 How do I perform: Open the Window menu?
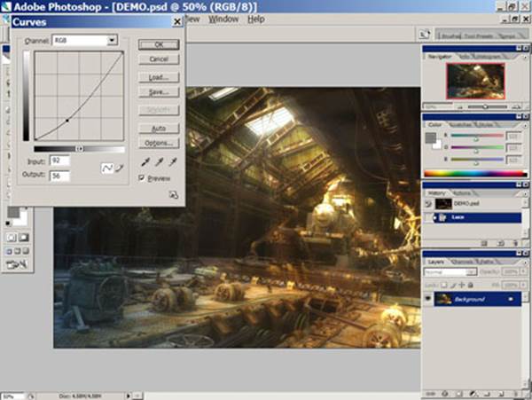click(x=223, y=20)
